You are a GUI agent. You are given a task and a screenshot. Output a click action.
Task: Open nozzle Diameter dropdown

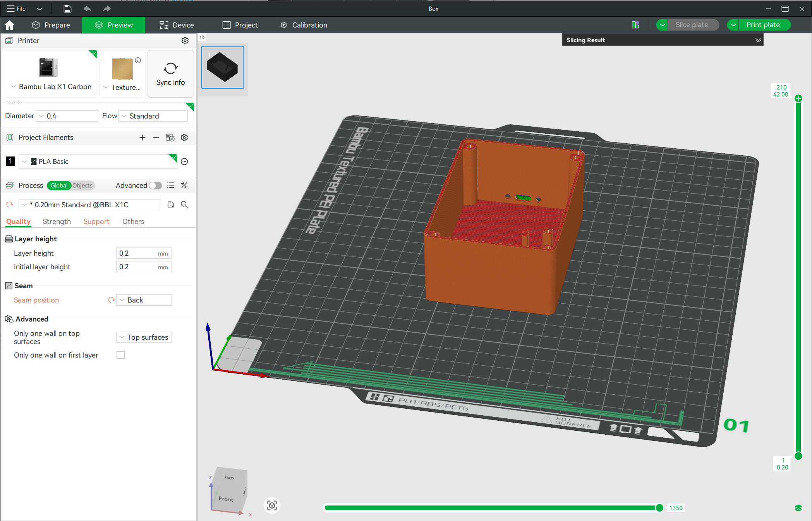67,116
